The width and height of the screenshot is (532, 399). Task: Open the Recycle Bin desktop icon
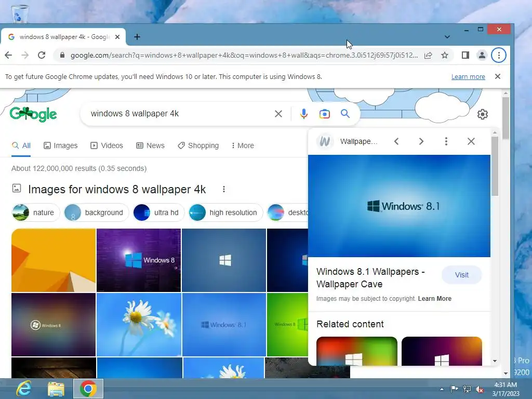coord(20,14)
